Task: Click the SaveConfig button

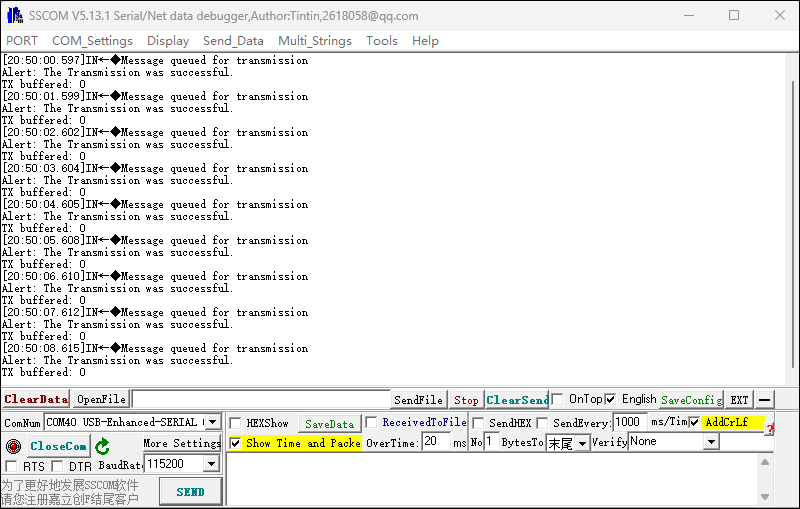Action: click(691, 400)
